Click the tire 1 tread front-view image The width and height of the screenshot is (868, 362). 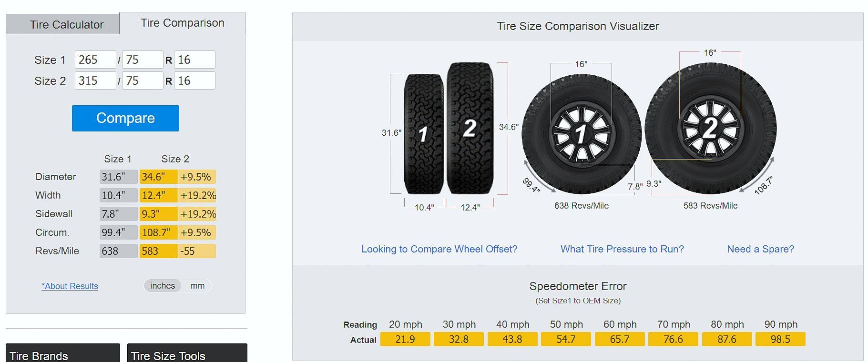click(x=424, y=134)
